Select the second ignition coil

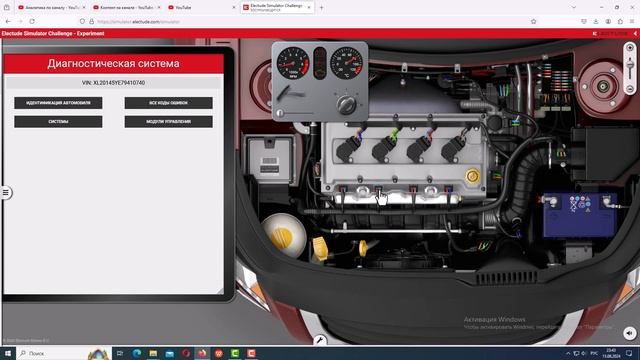383,148
